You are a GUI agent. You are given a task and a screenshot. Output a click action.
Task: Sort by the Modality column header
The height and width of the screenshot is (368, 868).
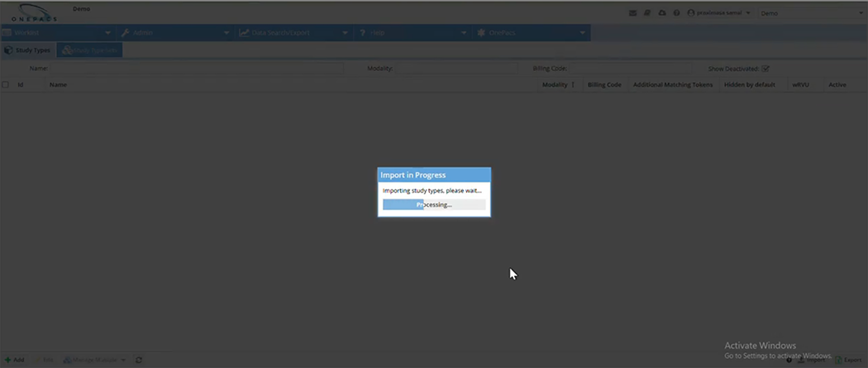click(555, 84)
